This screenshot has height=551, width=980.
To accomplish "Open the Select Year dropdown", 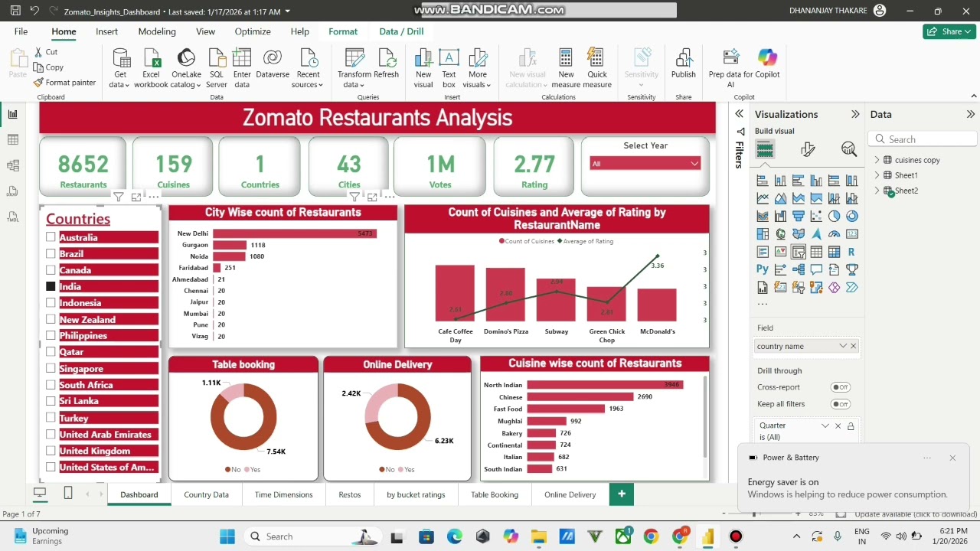I will [x=645, y=163].
